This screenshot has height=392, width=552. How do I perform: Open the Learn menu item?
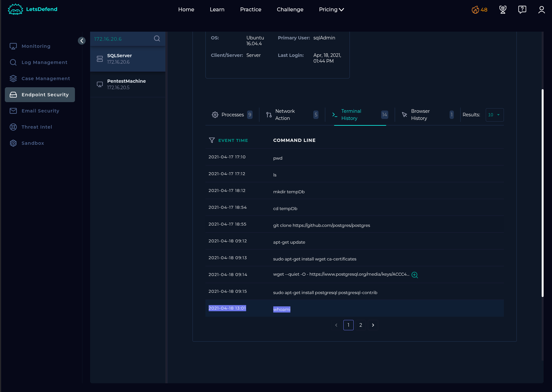click(217, 10)
